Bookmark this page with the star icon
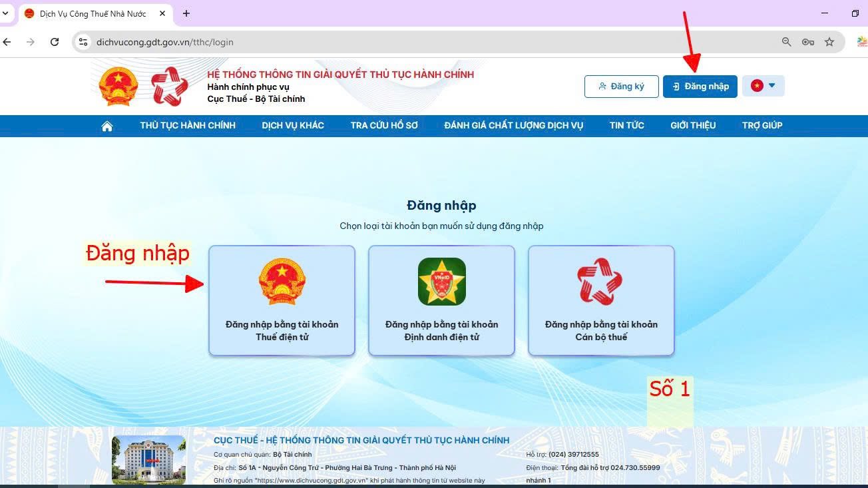This screenshot has width=868, height=488. (829, 42)
